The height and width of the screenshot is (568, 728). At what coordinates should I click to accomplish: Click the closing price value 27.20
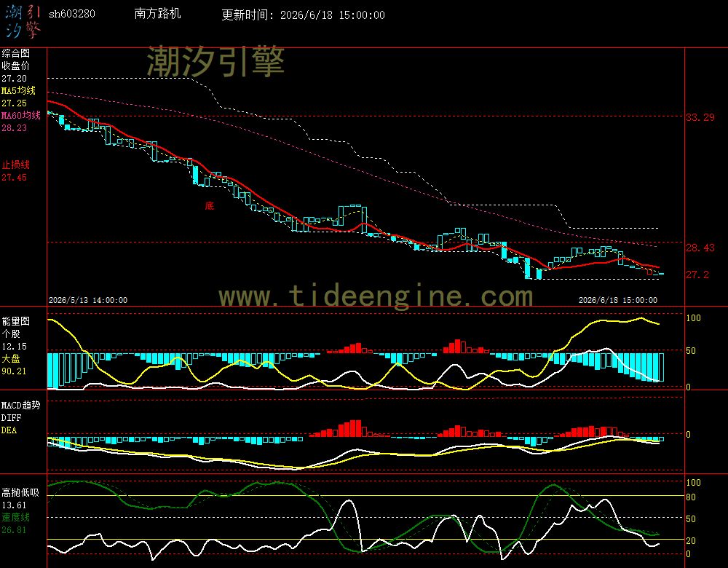[14, 79]
